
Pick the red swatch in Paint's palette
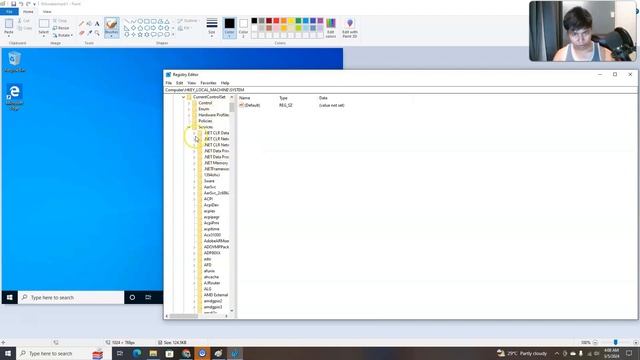point(276,20)
